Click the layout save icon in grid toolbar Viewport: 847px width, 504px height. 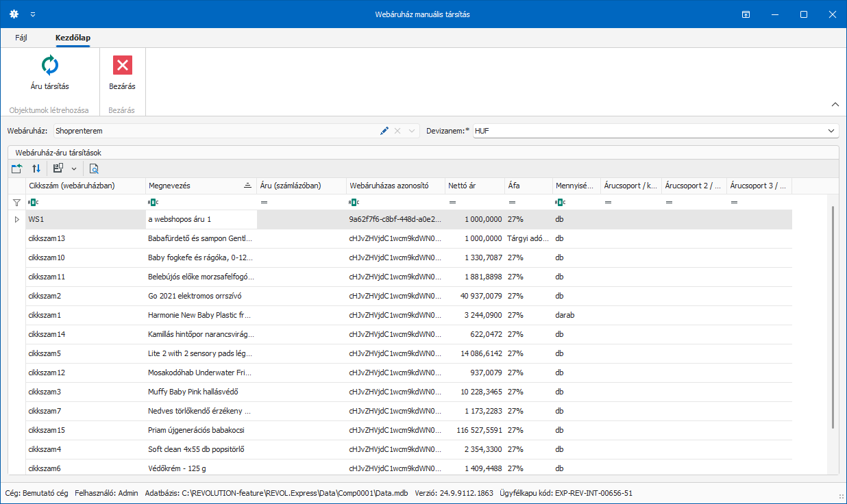click(x=58, y=168)
